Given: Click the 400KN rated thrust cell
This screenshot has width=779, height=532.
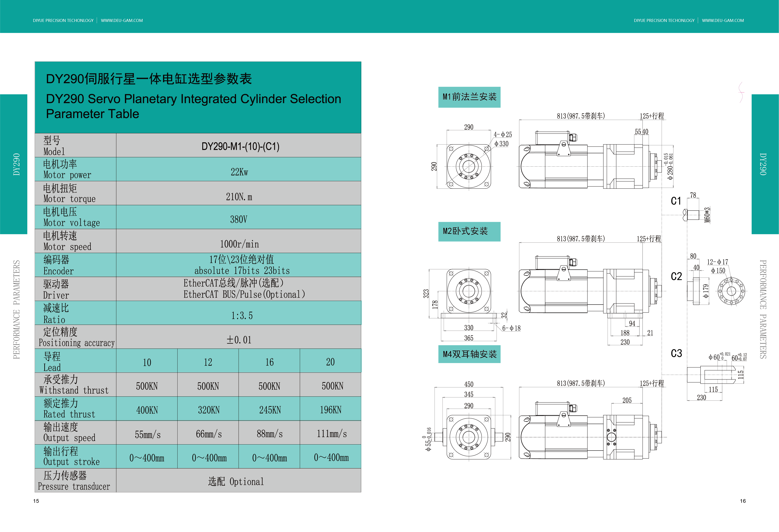Looking at the screenshot, I should click(147, 410).
